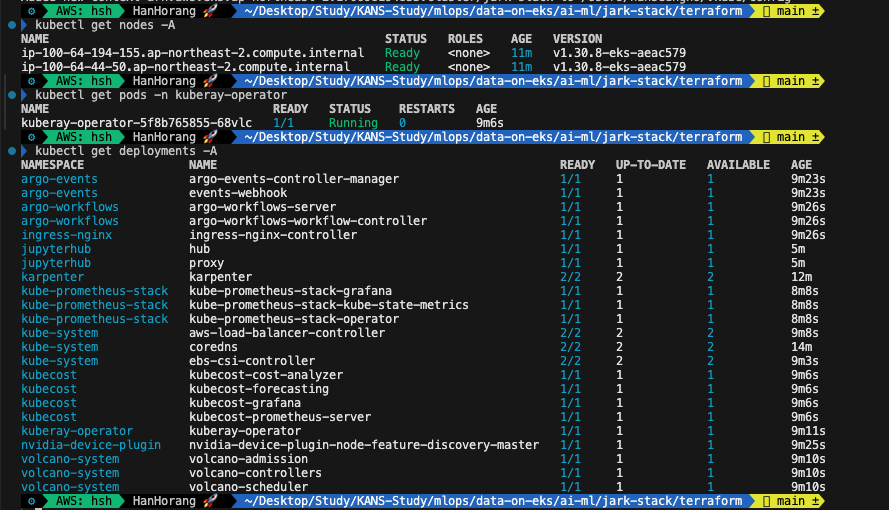Select deployment argo-events-controller-manager

pos(294,179)
